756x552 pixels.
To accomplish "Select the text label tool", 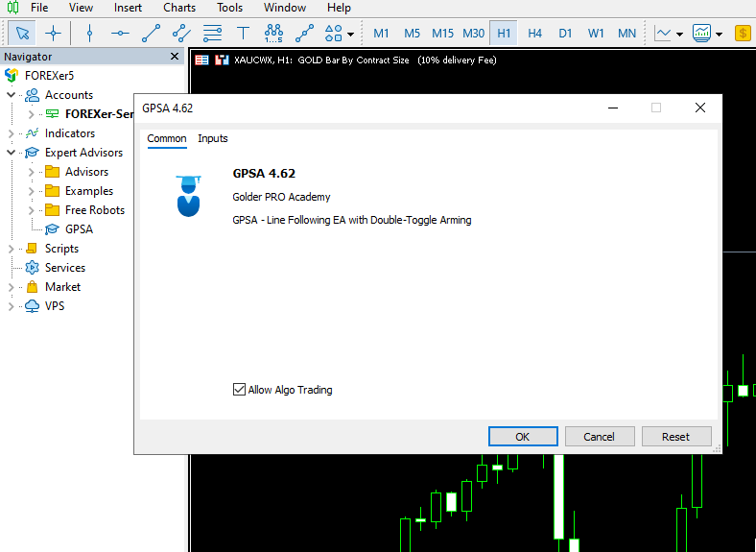I will [x=243, y=34].
